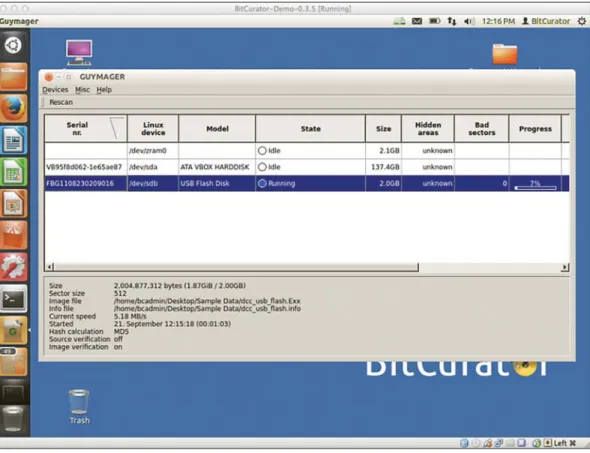
Task: Open the orange folder on the desktop
Action: point(505,54)
